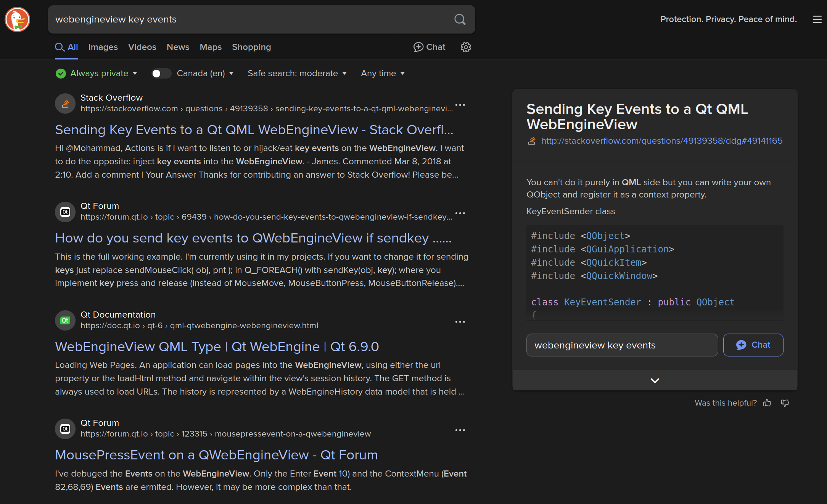
Task: Switch to the Images tab
Action: tap(103, 47)
